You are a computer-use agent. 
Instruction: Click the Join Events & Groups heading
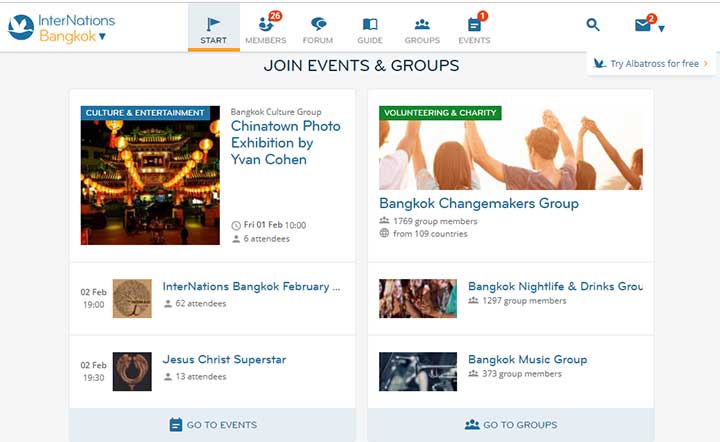(x=361, y=66)
